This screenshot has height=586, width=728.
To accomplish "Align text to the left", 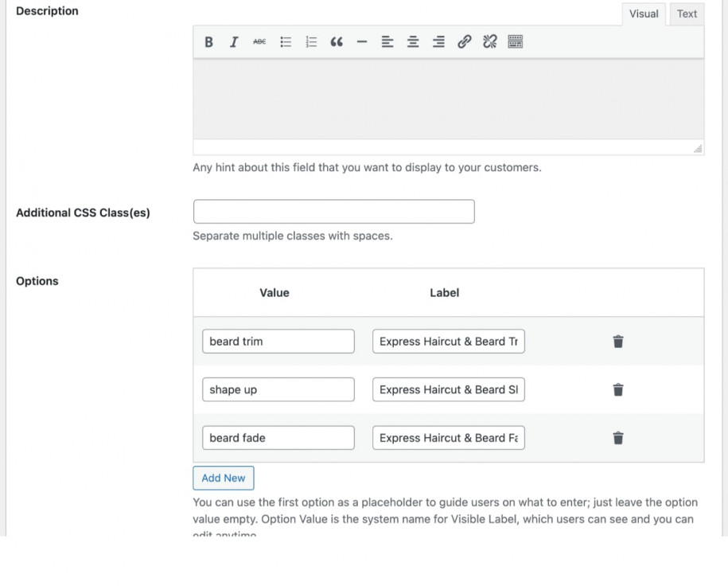I will [x=387, y=41].
